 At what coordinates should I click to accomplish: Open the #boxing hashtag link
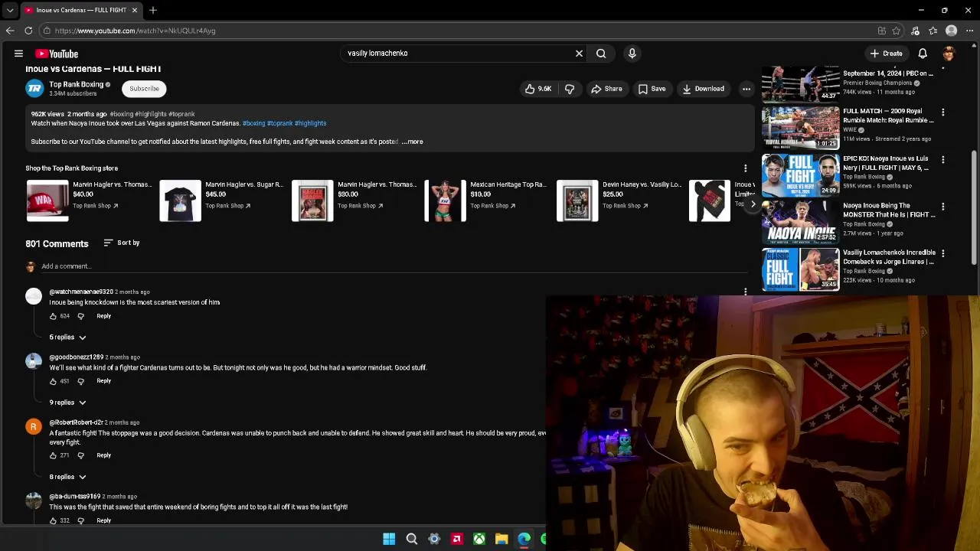click(253, 123)
